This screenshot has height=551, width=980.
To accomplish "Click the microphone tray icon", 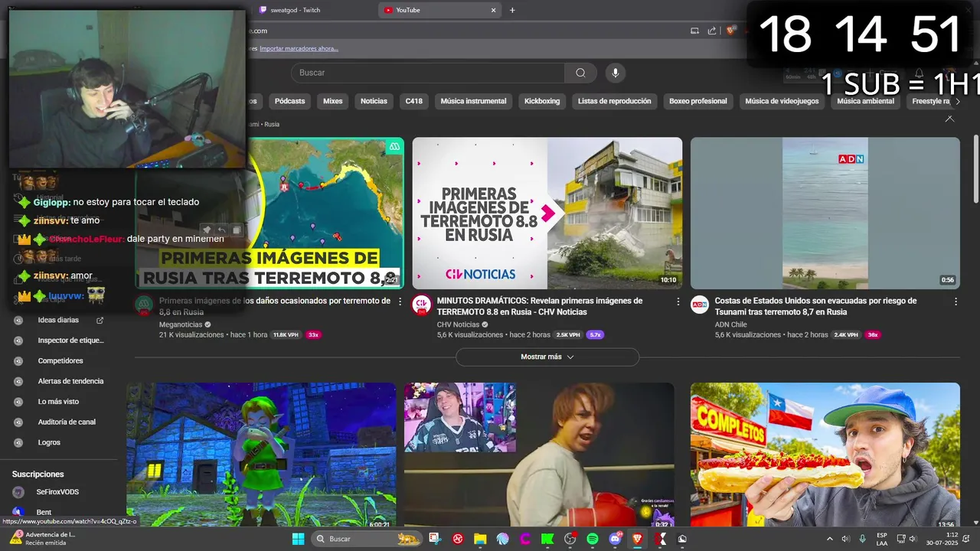I will tap(863, 539).
